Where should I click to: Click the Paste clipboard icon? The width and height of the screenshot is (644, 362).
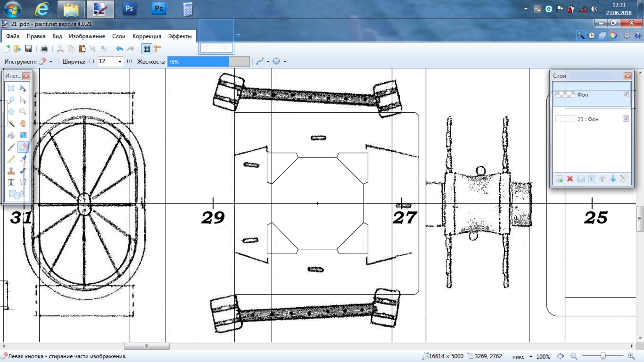coord(82,48)
